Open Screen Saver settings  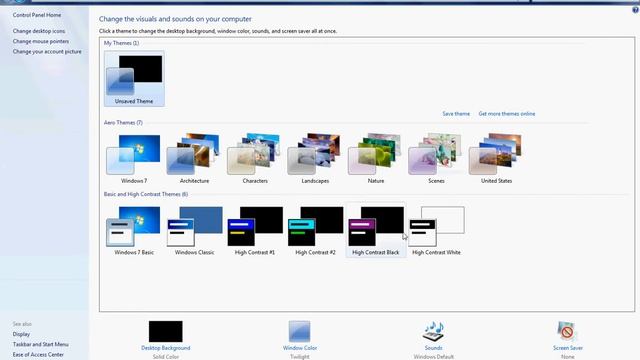tap(568, 339)
